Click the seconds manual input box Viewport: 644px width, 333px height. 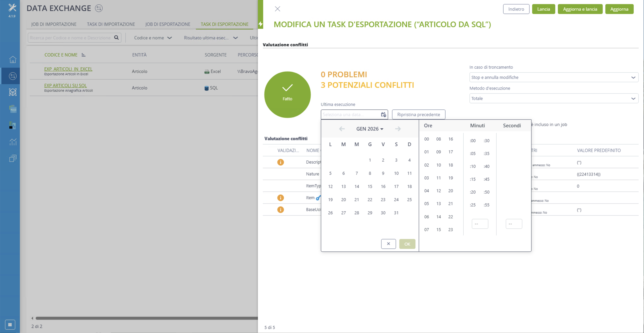coord(514,224)
